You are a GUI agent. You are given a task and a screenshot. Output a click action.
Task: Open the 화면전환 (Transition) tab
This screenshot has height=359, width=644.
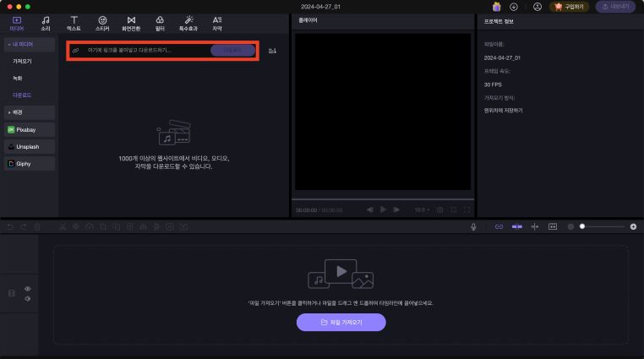[131, 24]
